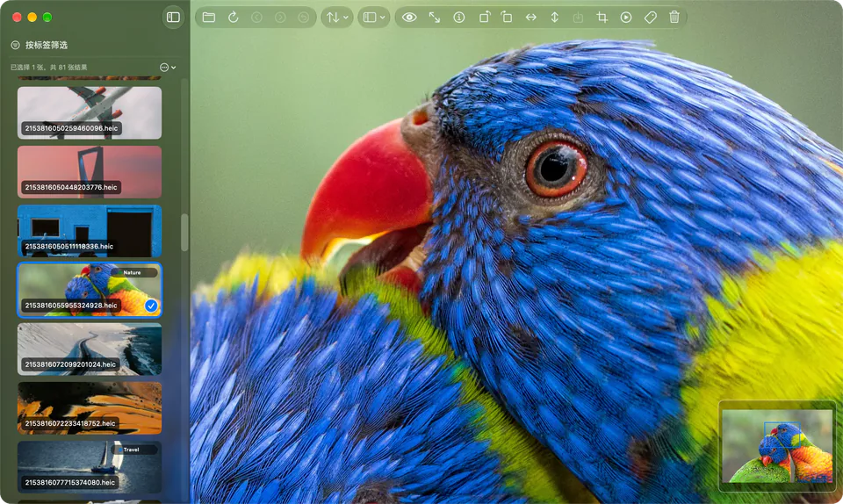Flip the image horizontally
This screenshot has width=843, height=504.
tap(530, 18)
